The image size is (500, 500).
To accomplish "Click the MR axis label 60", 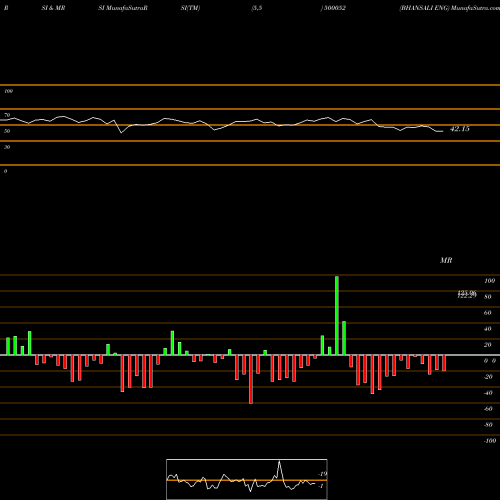I will [487, 313].
